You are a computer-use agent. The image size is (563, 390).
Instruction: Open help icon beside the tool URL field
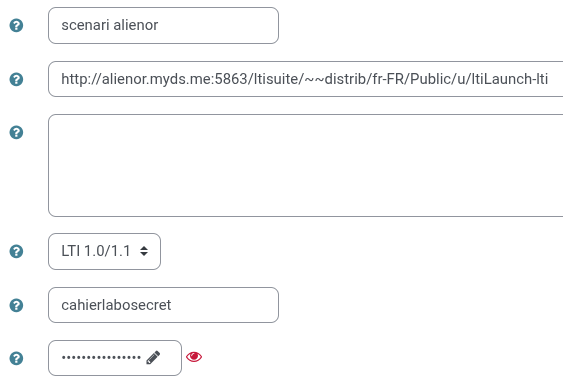pyautogui.click(x=16, y=79)
